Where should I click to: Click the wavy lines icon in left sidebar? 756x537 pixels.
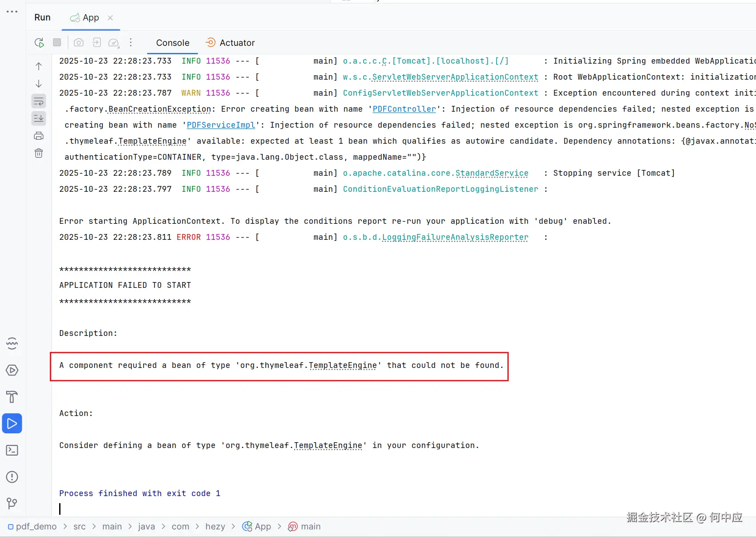click(12, 343)
